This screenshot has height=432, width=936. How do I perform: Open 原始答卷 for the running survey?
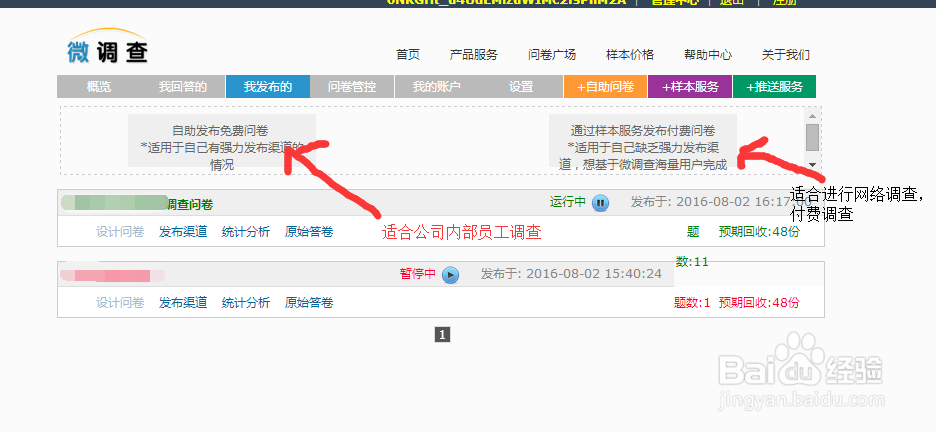pos(309,232)
